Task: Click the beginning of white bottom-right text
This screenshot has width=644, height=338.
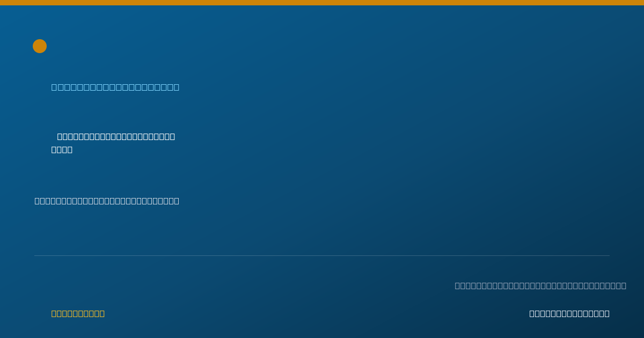Action: [x=531, y=313]
